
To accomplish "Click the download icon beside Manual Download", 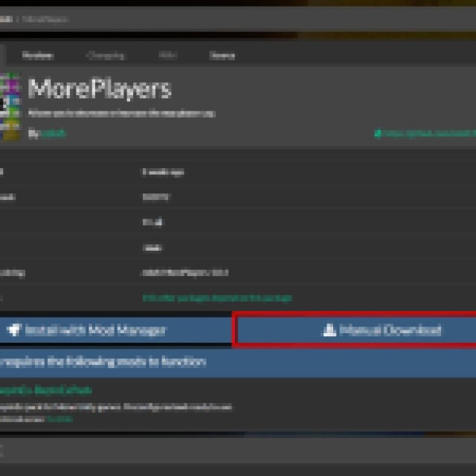I will [x=329, y=330].
